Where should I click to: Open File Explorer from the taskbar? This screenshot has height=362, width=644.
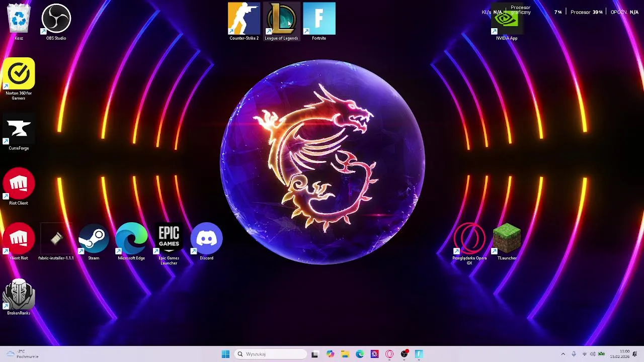click(x=345, y=354)
